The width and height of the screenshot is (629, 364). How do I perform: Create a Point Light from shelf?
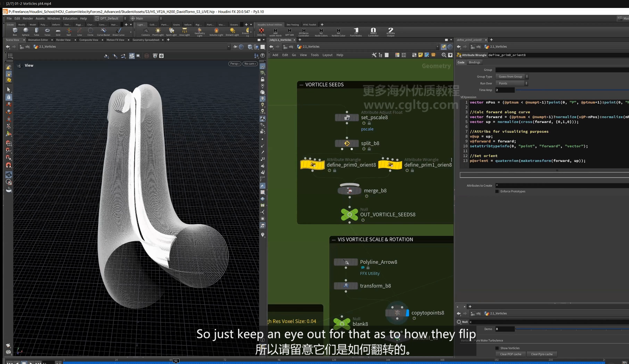pyautogui.click(x=158, y=31)
